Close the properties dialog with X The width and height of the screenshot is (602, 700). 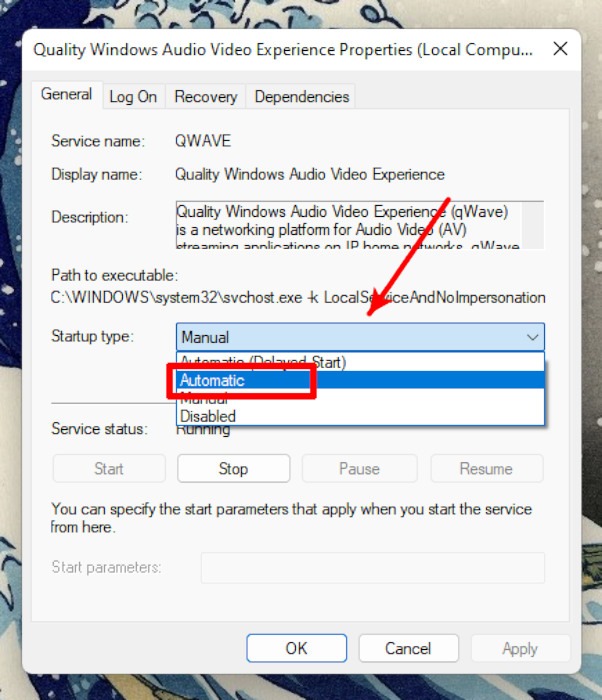click(x=560, y=48)
